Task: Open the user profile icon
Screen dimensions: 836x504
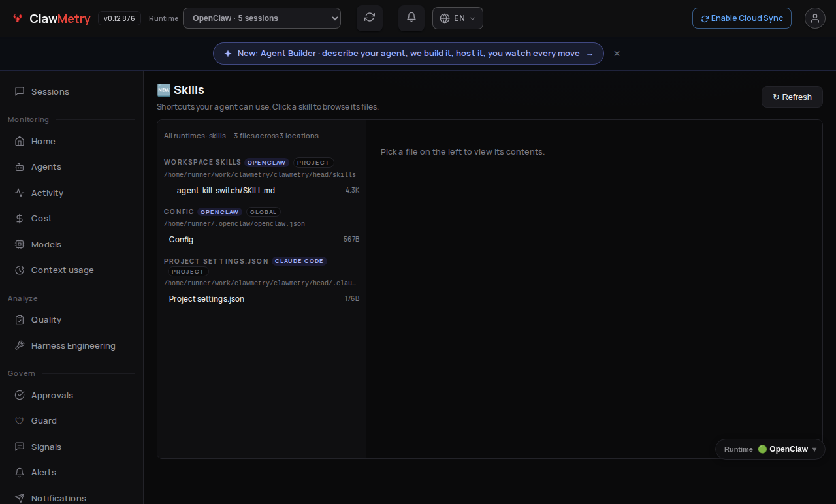Action: coord(815,18)
